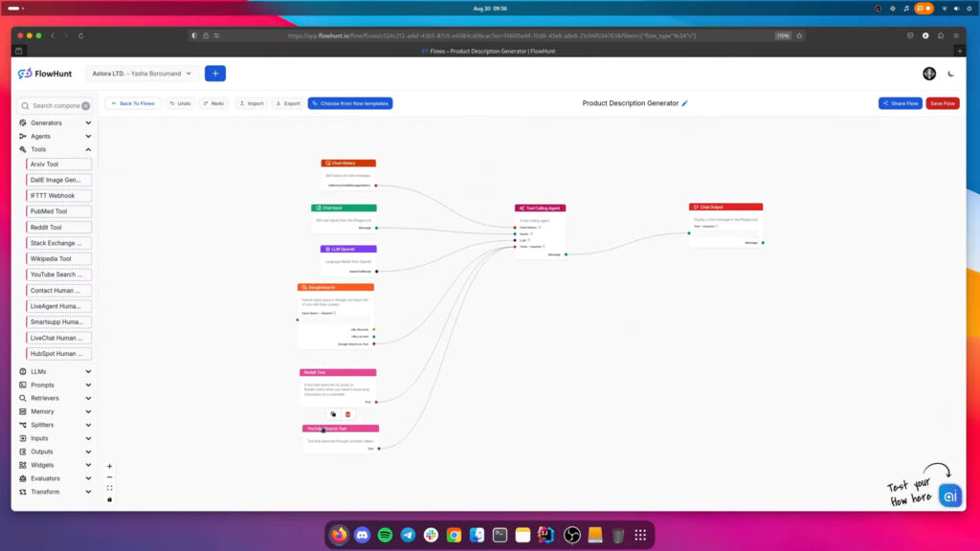Duplicate the Reddit Tool node with copy icon
This screenshot has height=551, width=980.
333,413
